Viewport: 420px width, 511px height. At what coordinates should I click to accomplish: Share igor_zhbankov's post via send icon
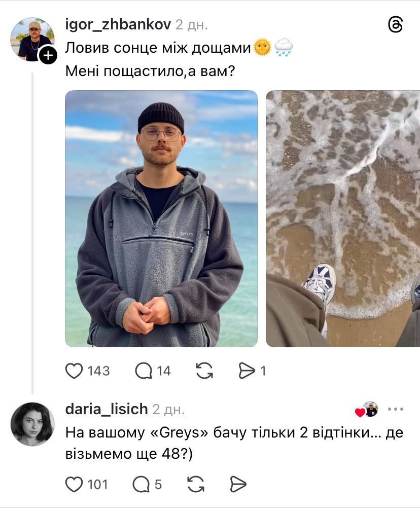pos(247,371)
